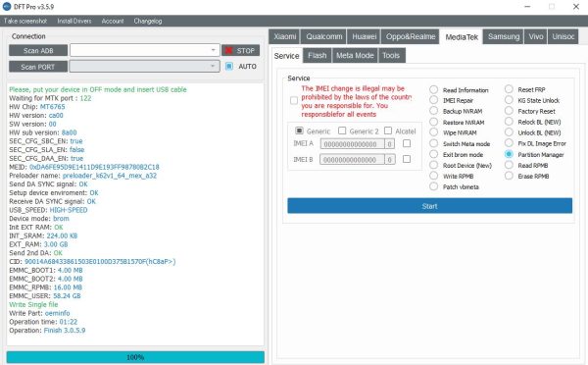Open the Account menu
Screen dimensions: 588x365
pos(113,21)
